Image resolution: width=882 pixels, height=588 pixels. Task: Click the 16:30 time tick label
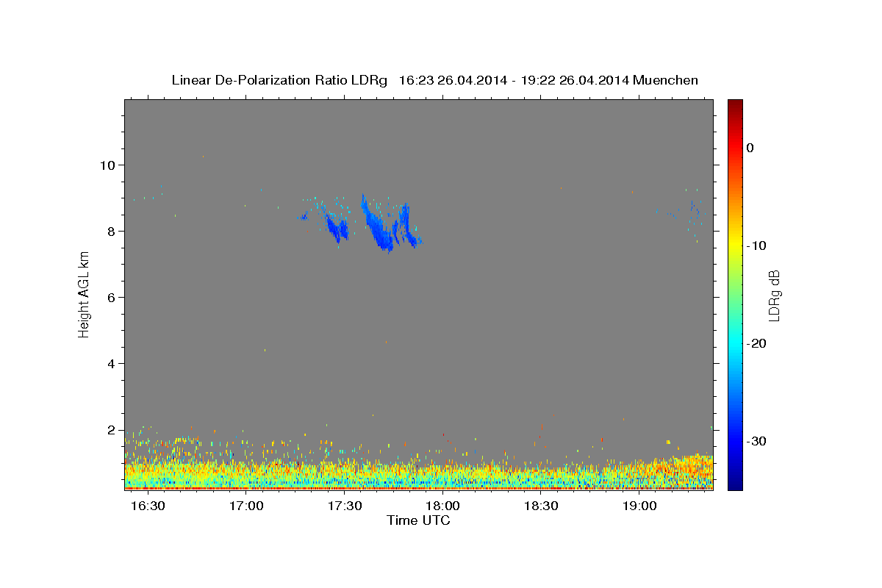coord(148,506)
